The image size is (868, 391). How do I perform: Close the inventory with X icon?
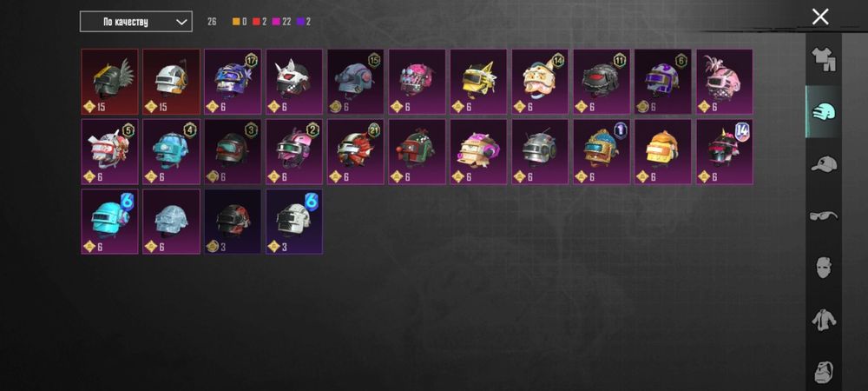[820, 17]
